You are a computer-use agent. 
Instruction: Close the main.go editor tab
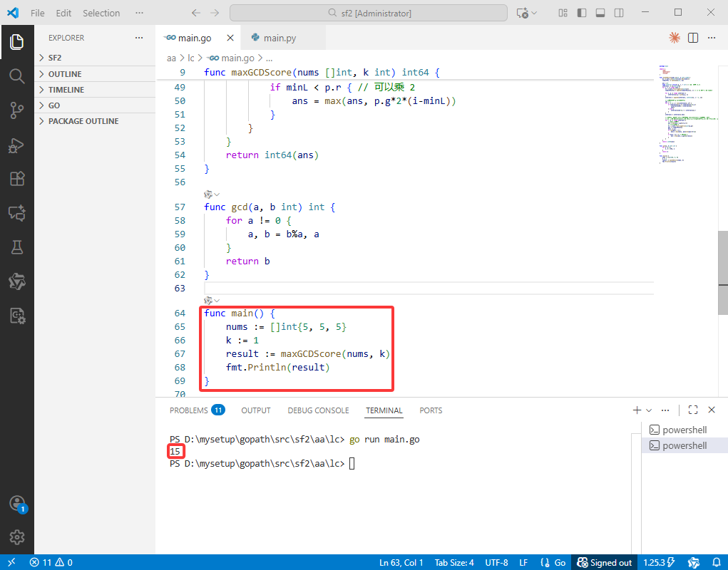pyautogui.click(x=230, y=38)
